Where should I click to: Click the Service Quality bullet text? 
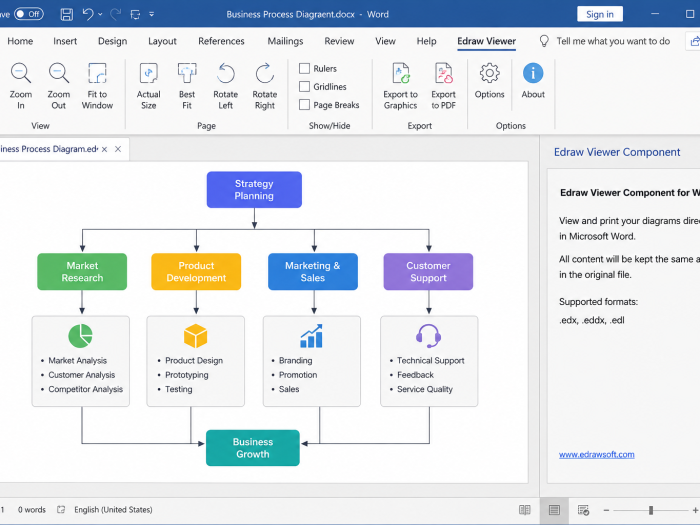425,389
